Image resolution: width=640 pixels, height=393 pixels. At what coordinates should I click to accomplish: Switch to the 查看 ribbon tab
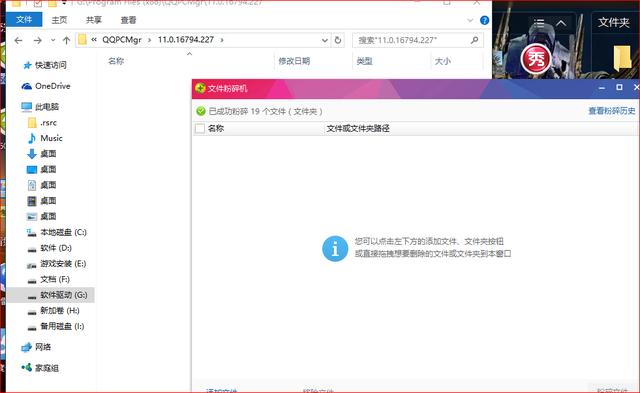pos(128,20)
